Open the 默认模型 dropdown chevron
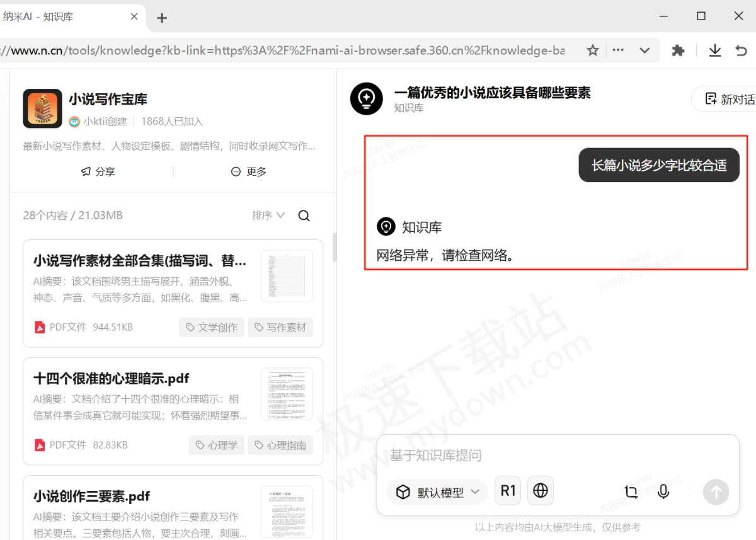 pos(477,492)
